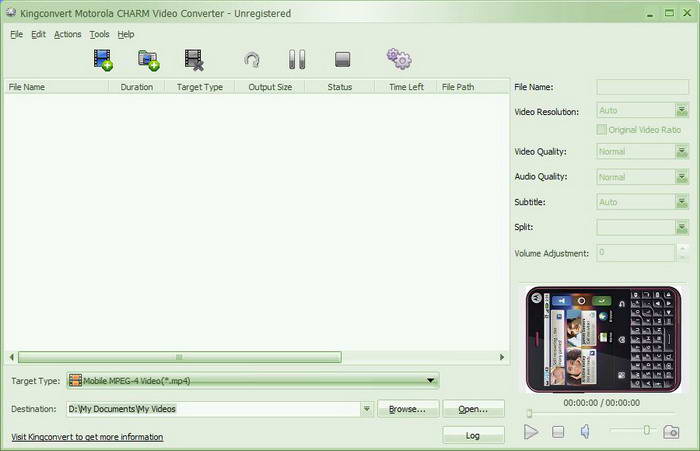Open the Tools menu
Screen dimensions: 700x451
click(x=99, y=34)
